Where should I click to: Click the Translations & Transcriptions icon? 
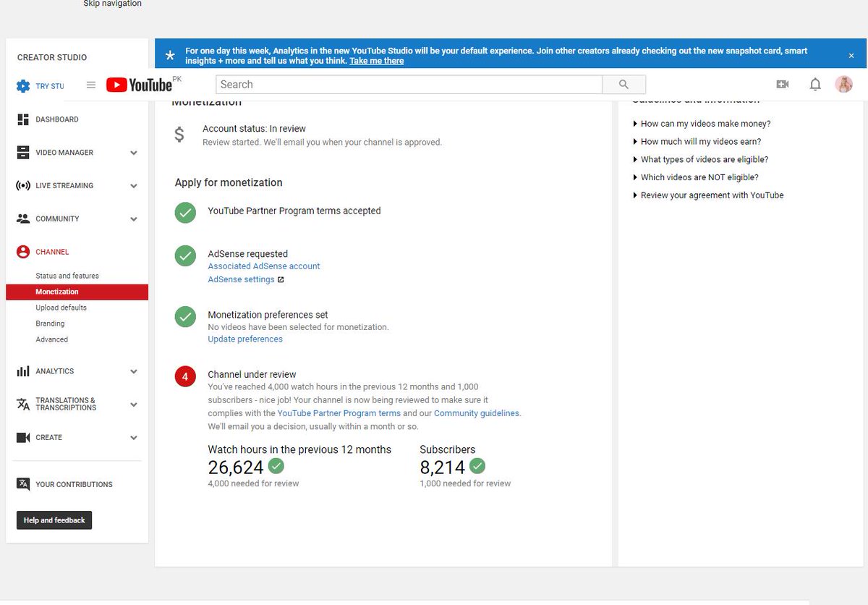[23, 404]
